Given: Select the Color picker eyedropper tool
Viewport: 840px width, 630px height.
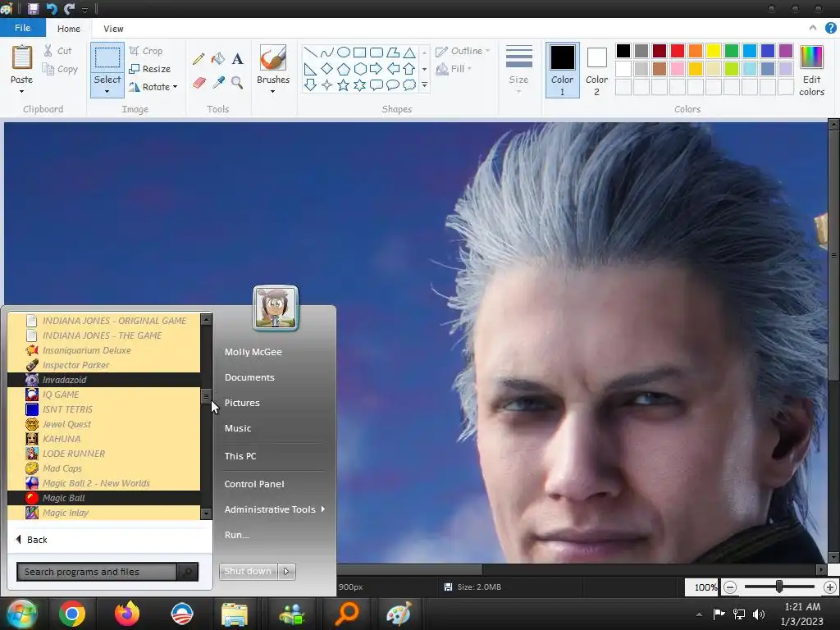Looking at the screenshot, I should coord(218,83).
